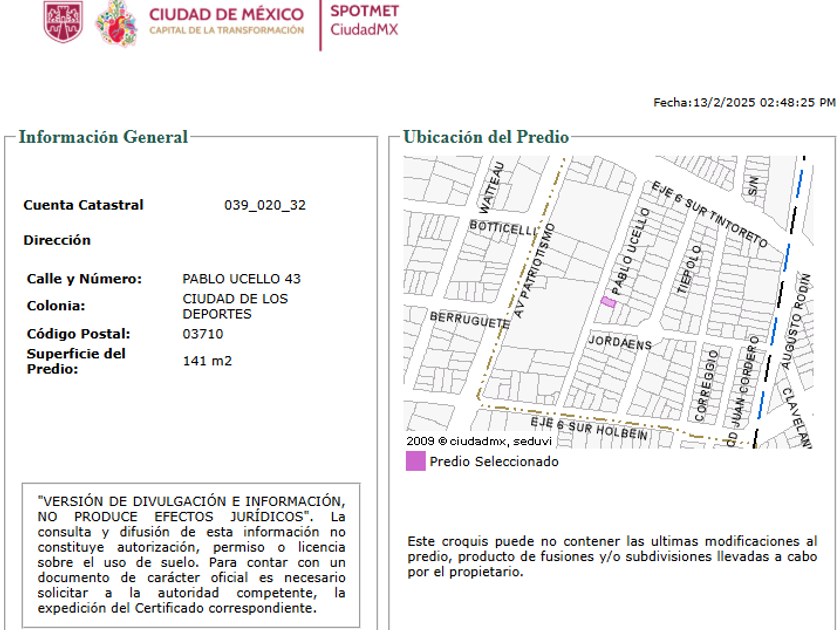Viewport: 840px width, 630px height.
Task: Select the surface value 141 m2
Action: pyautogui.click(x=207, y=361)
